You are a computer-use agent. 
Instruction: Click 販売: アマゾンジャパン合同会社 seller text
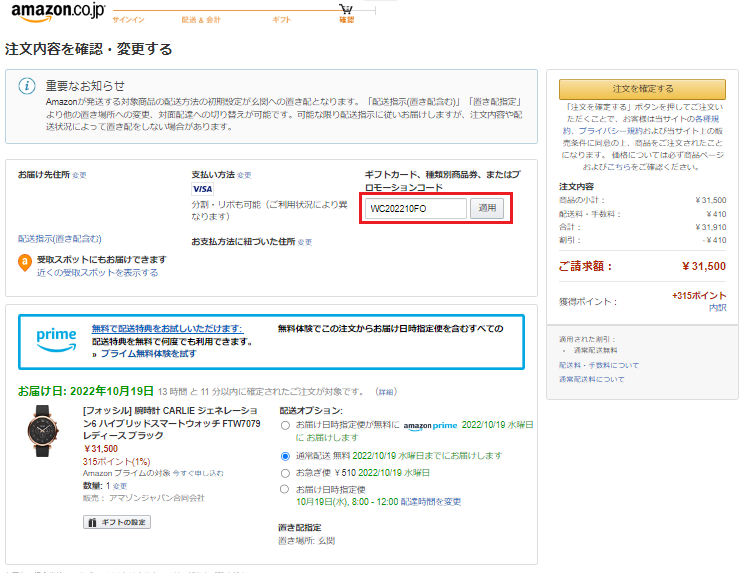point(143,498)
